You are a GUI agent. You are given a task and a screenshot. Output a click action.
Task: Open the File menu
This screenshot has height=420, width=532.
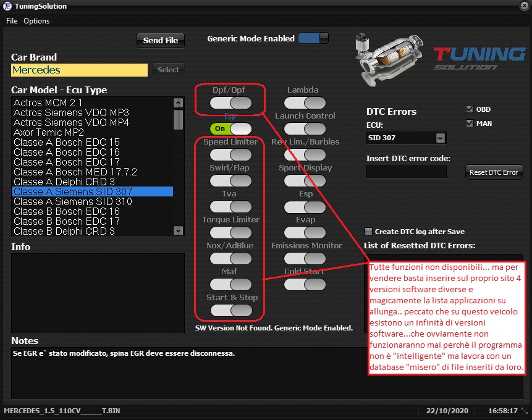pos(12,21)
